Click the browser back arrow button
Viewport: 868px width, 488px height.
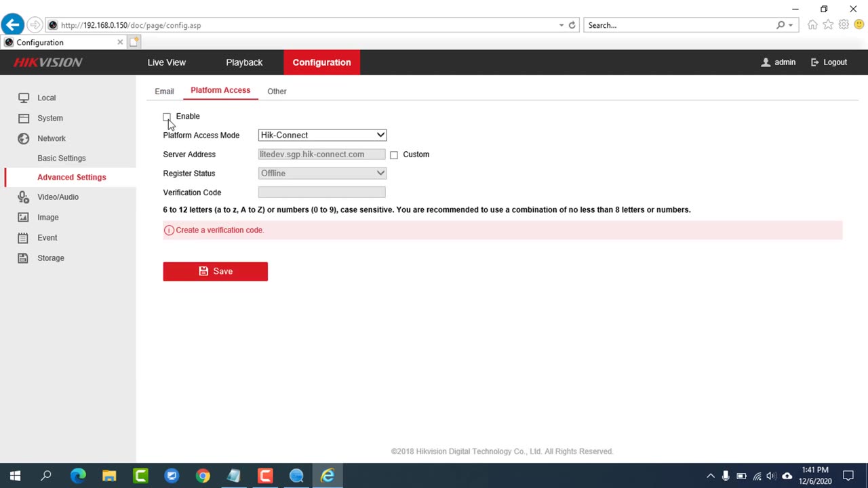point(12,25)
